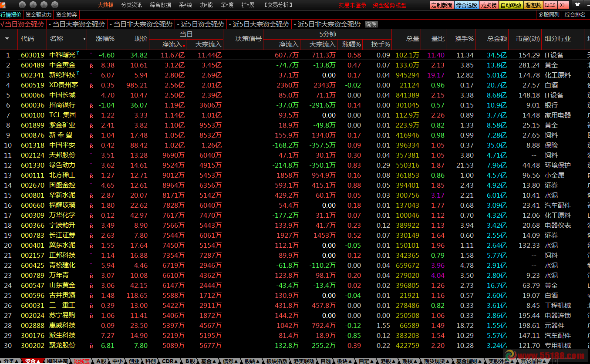Switch to the 综合排名 tab
This screenshot has width=590, height=364.
point(575,14)
